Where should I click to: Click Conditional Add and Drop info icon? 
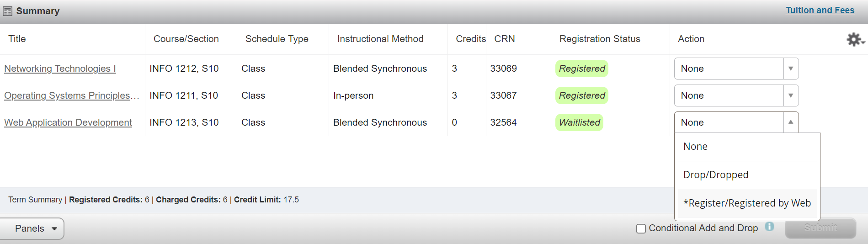770,227
